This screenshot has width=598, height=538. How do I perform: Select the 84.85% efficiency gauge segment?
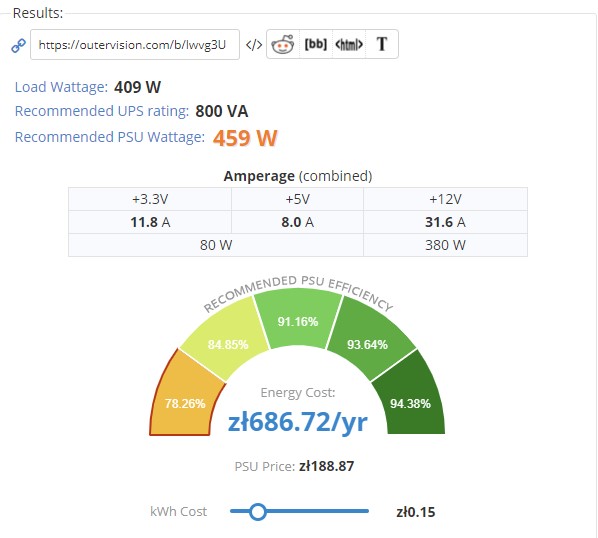pyautogui.click(x=226, y=339)
